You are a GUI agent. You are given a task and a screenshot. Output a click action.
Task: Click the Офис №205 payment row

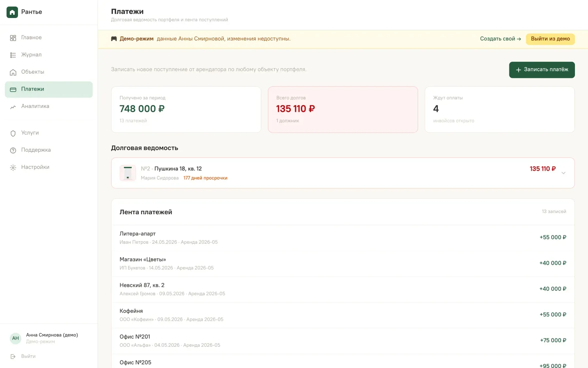(343, 361)
